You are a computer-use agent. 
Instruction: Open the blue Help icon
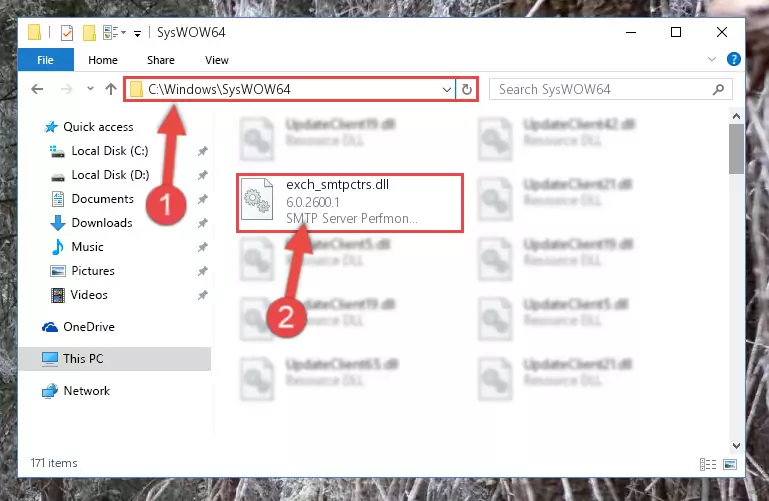734,59
